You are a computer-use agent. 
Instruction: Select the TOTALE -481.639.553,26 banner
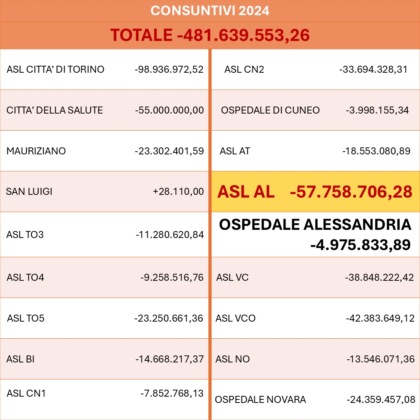pos(210,35)
